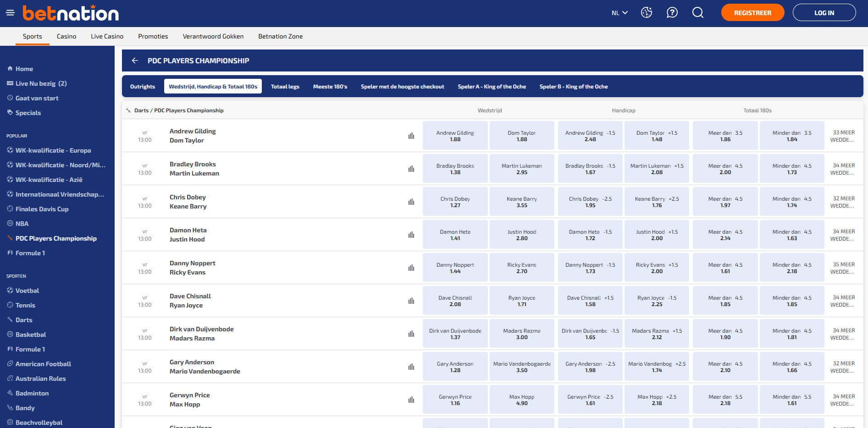Open statistics icon for Bradley Brooks match
Image resolution: width=868 pixels, height=428 pixels.
tap(411, 169)
